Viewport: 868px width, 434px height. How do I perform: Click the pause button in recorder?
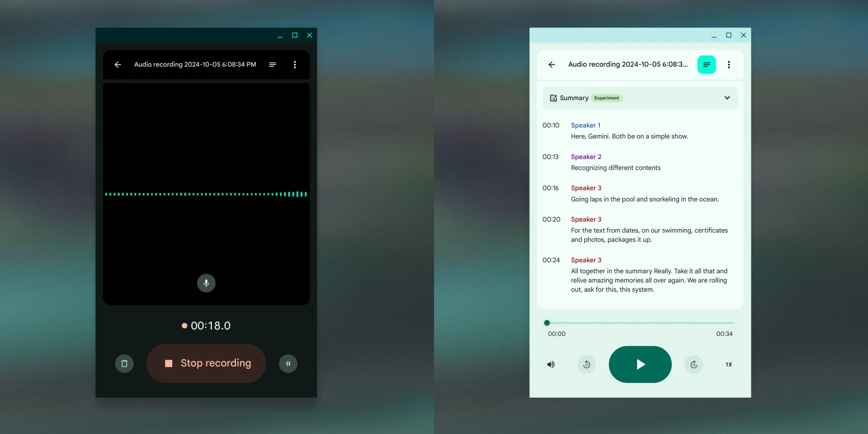click(x=288, y=363)
